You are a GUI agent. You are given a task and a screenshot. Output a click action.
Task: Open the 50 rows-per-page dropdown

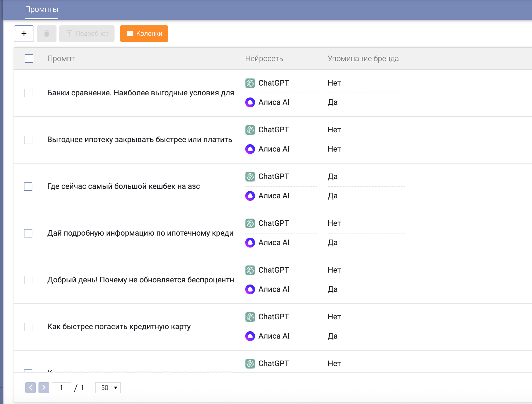tap(108, 388)
